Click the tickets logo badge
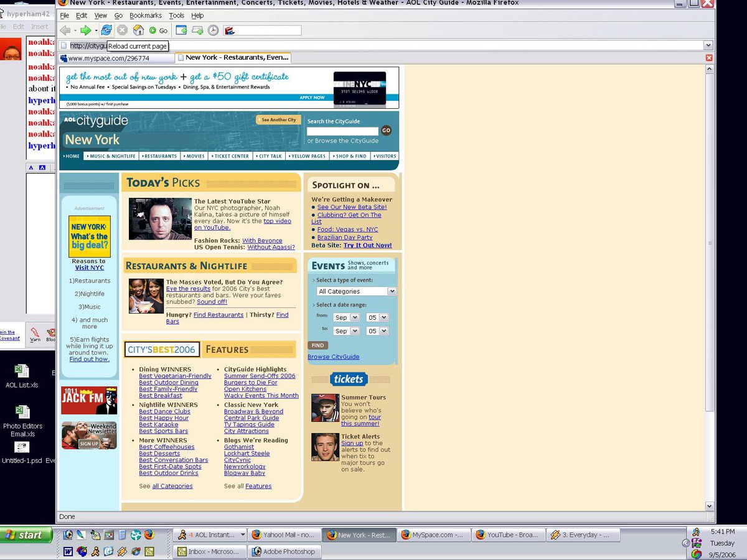This screenshot has width=747, height=560. pyautogui.click(x=349, y=379)
